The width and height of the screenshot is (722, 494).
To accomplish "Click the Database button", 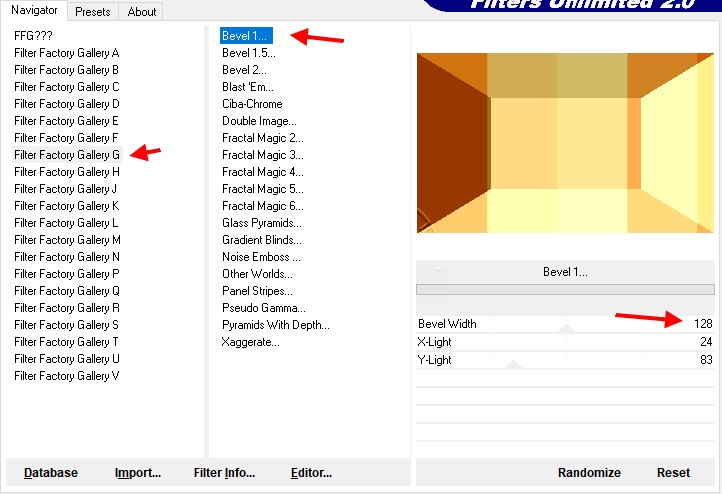I will 51,473.
